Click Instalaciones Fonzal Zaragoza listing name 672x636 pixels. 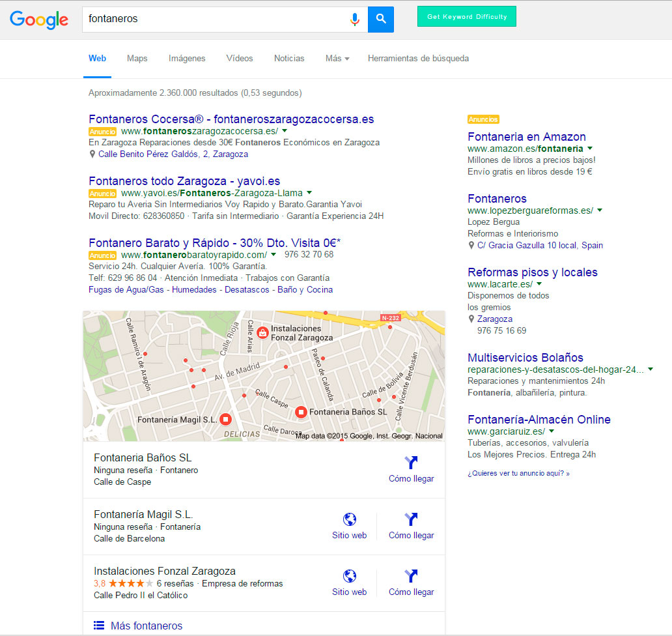(x=165, y=571)
